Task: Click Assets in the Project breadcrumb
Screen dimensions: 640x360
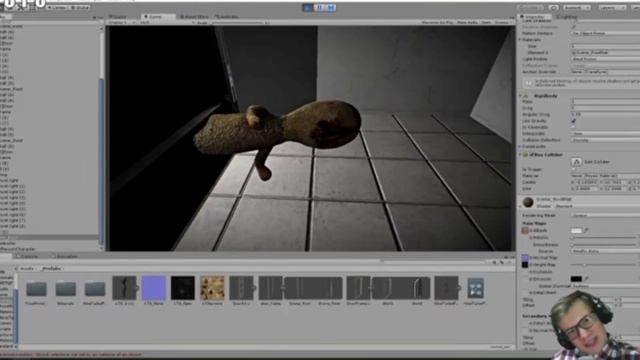Action: [x=27, y=269]
